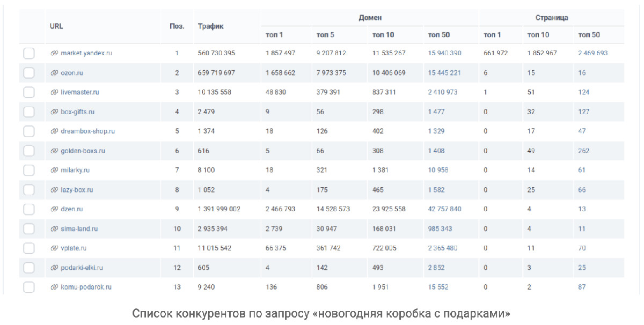
Task: Open the dreambox-shop.ru link
Action: (88, 131)
